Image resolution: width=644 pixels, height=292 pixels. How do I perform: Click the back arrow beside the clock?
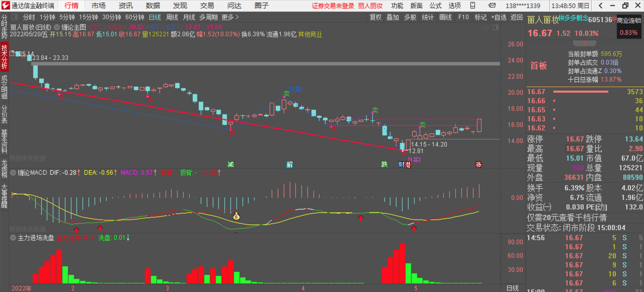click(601, 6)
